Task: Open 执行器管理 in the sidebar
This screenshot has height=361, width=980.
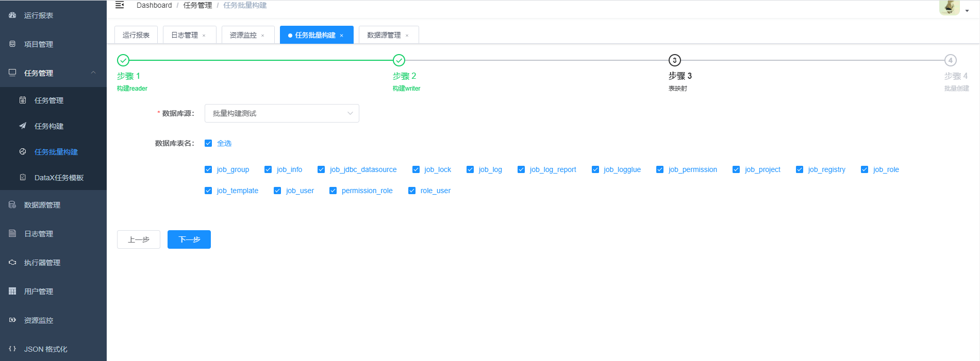Action: (x=53, y=262)
